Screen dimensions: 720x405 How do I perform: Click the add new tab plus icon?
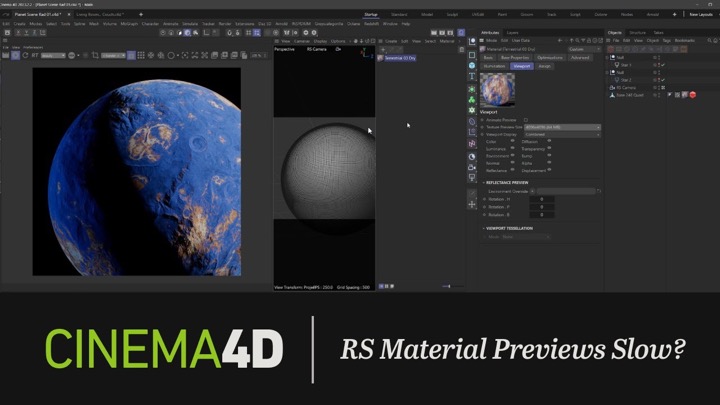pyautogui.click(x=141, y=14)
